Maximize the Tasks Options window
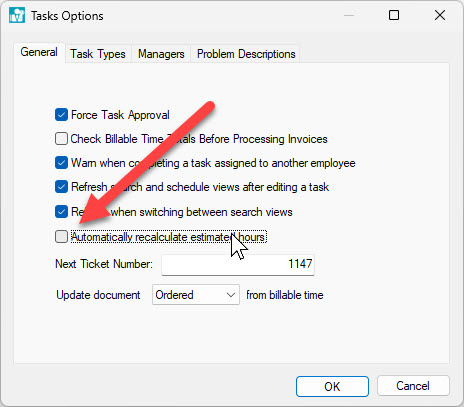 click(394, 15)
